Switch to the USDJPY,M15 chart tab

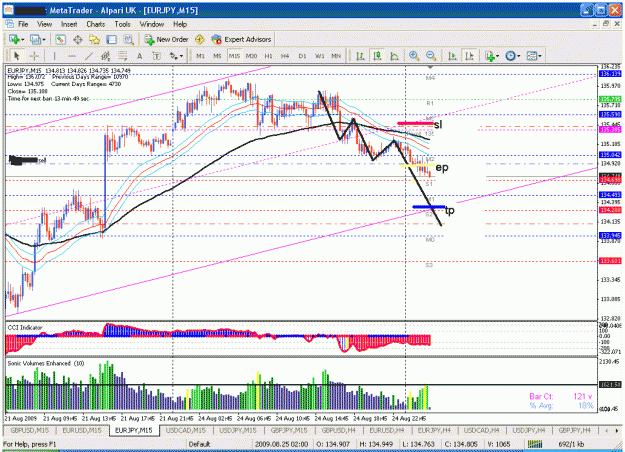(x=238, y=430)
